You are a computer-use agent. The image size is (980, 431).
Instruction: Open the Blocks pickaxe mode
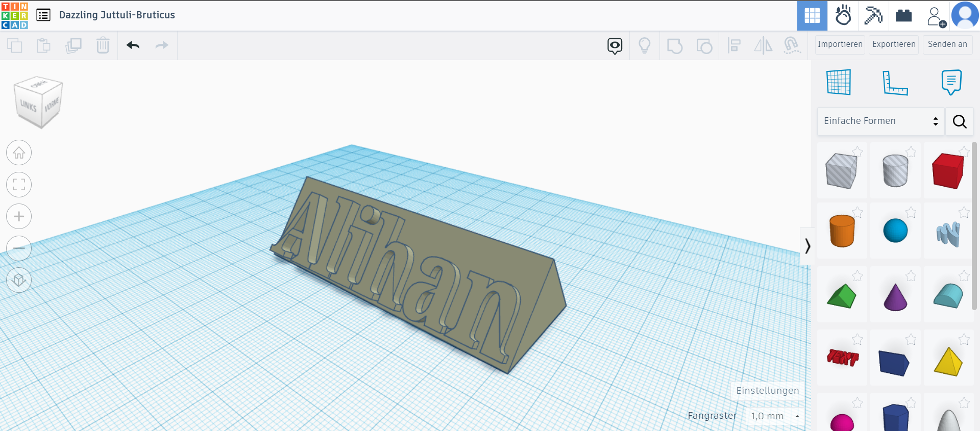coord(873,16)
